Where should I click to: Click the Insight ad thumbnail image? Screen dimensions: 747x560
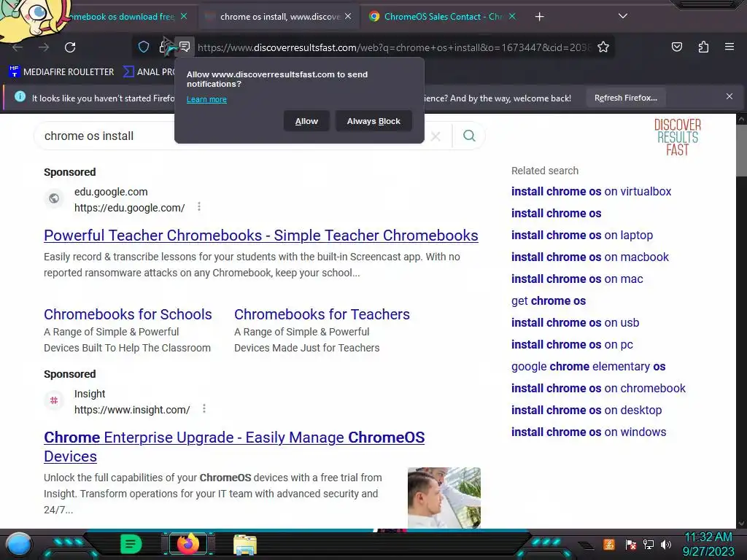click(x=444, y=497)
